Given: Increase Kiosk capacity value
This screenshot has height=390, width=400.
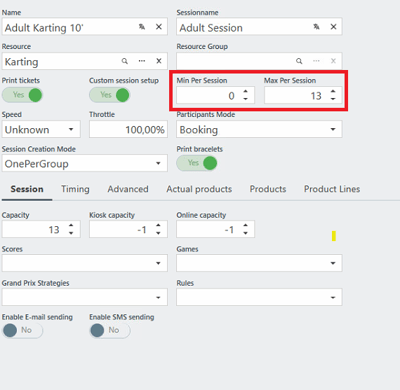Looking at the screenshot, I should click(158, 226).
